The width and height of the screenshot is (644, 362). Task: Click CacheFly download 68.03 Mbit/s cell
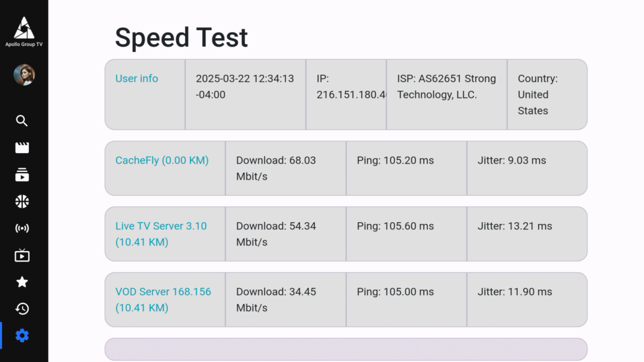(x=285, y=168)
